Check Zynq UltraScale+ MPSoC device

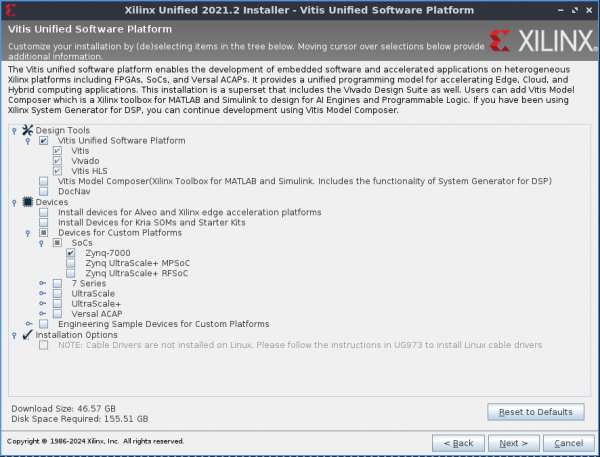[x=71, y=263]
